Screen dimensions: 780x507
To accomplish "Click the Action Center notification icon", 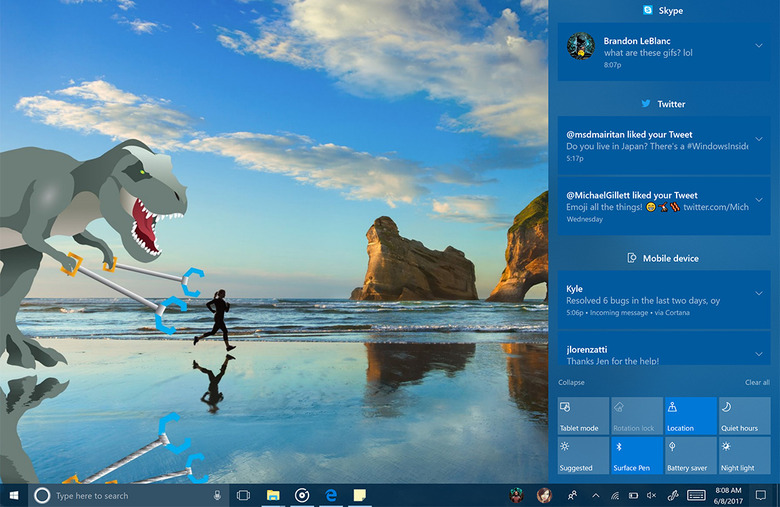I will (x=761, y=495).
